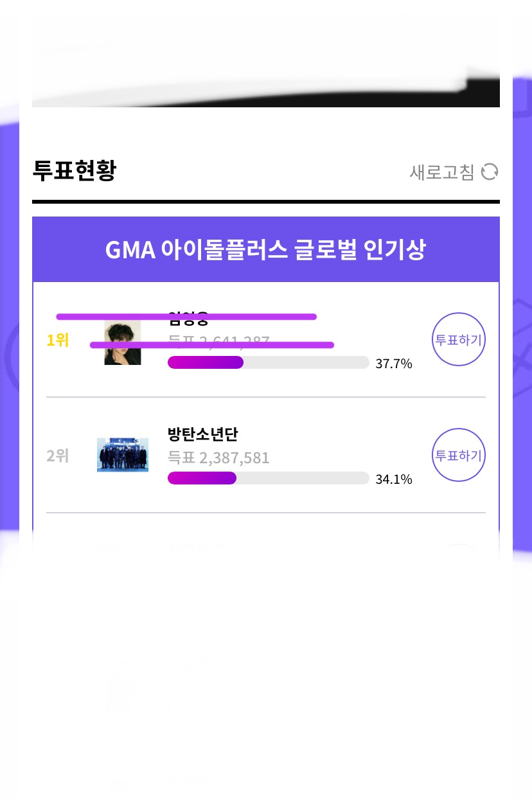Open the 방탄소년단 group photo thumbnail
Screen dimensions: 532x798
point(123,455)
